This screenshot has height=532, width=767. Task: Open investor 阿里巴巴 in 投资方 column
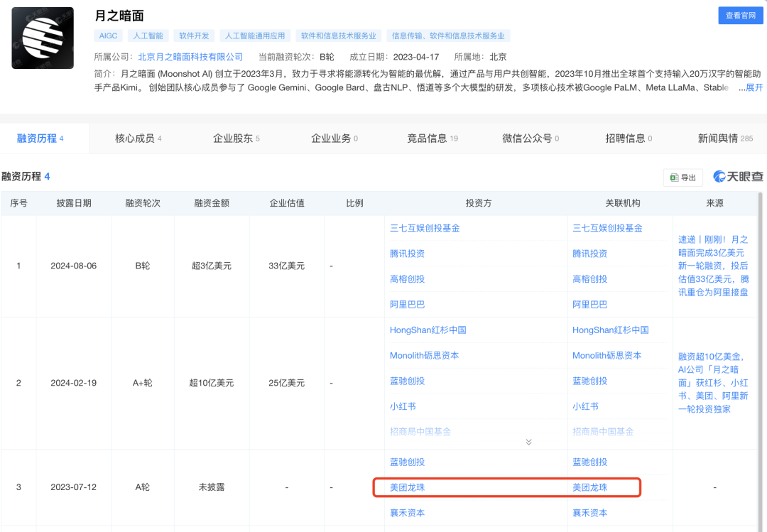coord(407,305)
